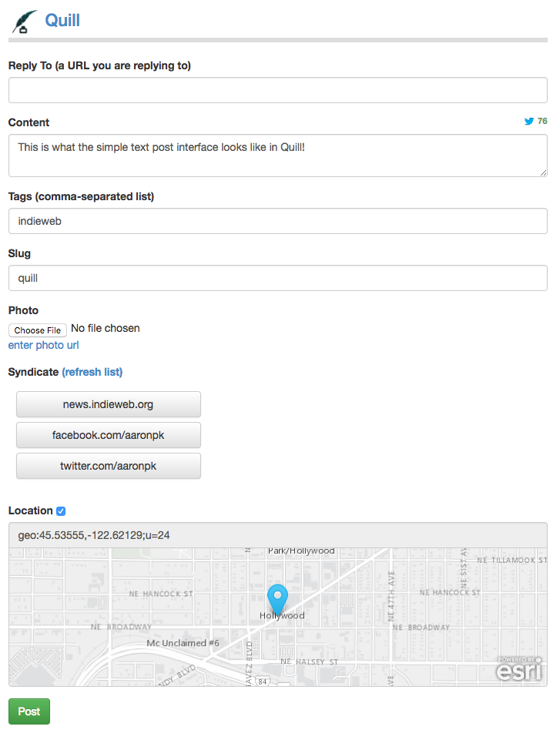The height and width of the screenshot is (733, 560).
Task: Click into the Content text area
Action: (277, 156)
